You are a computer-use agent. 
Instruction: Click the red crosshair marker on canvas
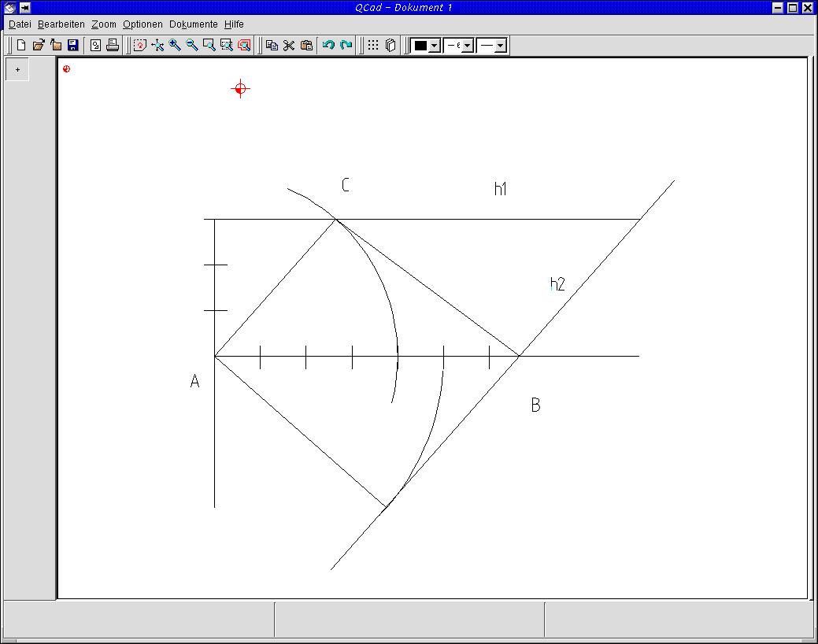240,89
